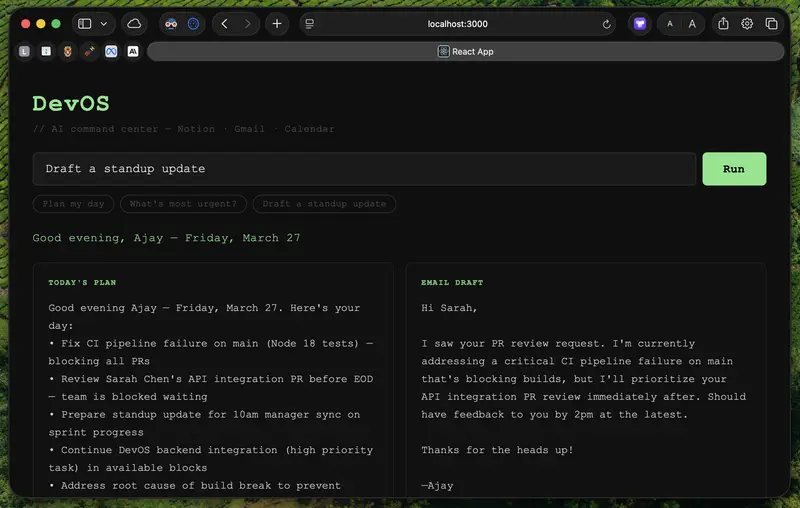
Task: Select the React App tab
Action: (x=465, y=52)
